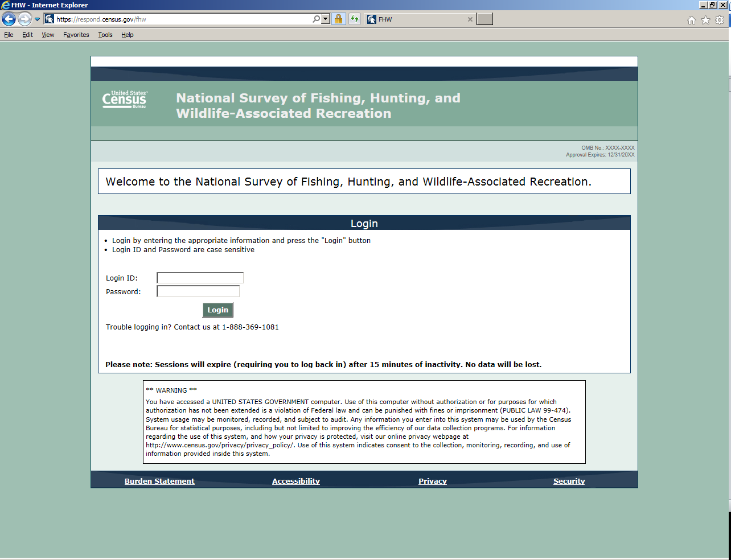Click the United States Census Bureau logo
731x560 pixels.
pyautogui.click(x=125, y=99)
